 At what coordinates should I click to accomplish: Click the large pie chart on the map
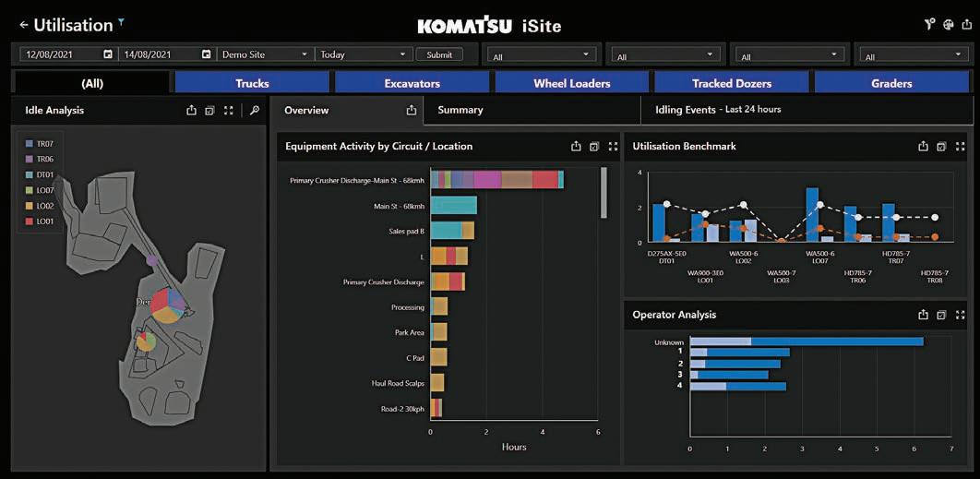168,305
